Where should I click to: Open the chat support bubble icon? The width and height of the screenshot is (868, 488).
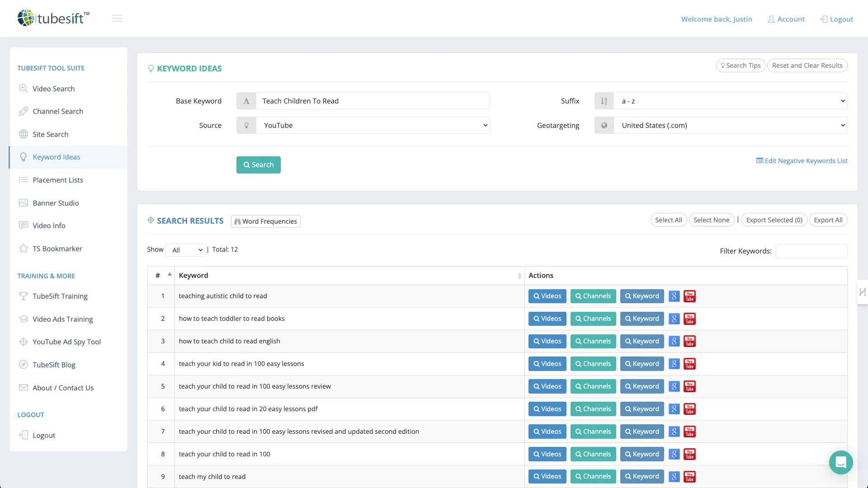point(841,462)
